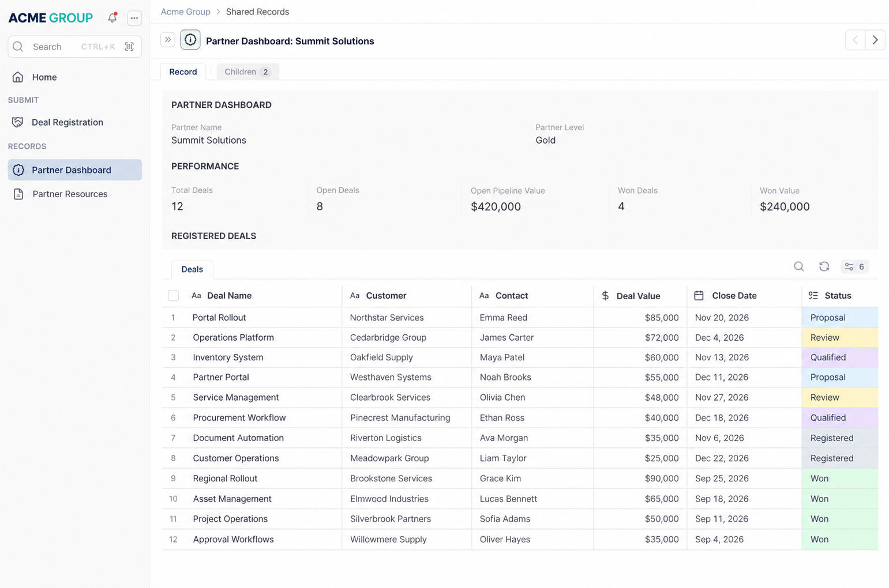Screen dimensions: 889x588
Task: Click the Contact column header
Action: point(512,296)
